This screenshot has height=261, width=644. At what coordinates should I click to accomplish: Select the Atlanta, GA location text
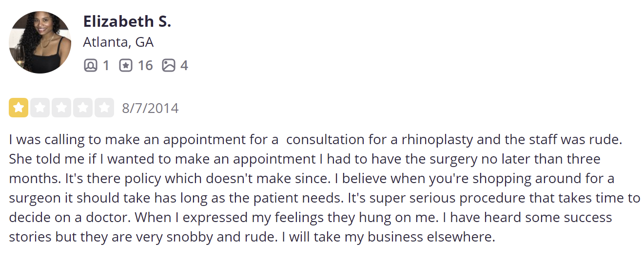pos(118,42)
